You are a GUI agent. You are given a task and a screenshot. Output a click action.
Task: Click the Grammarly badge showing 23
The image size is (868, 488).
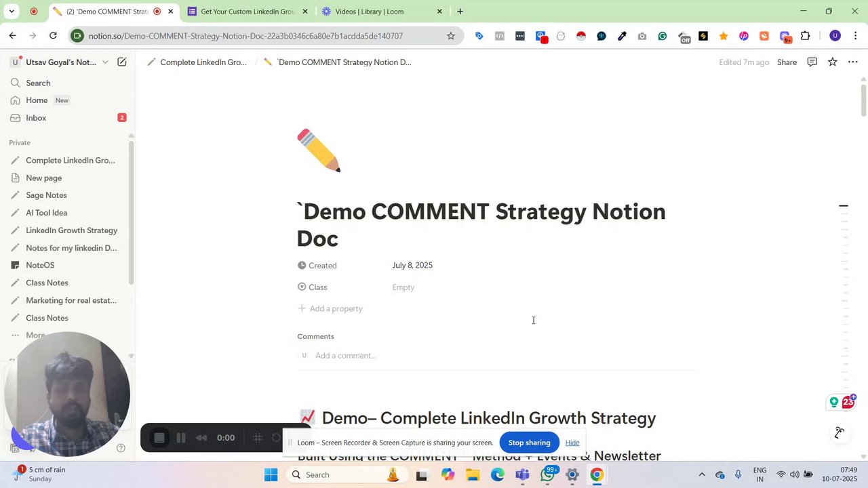point(848,403)
